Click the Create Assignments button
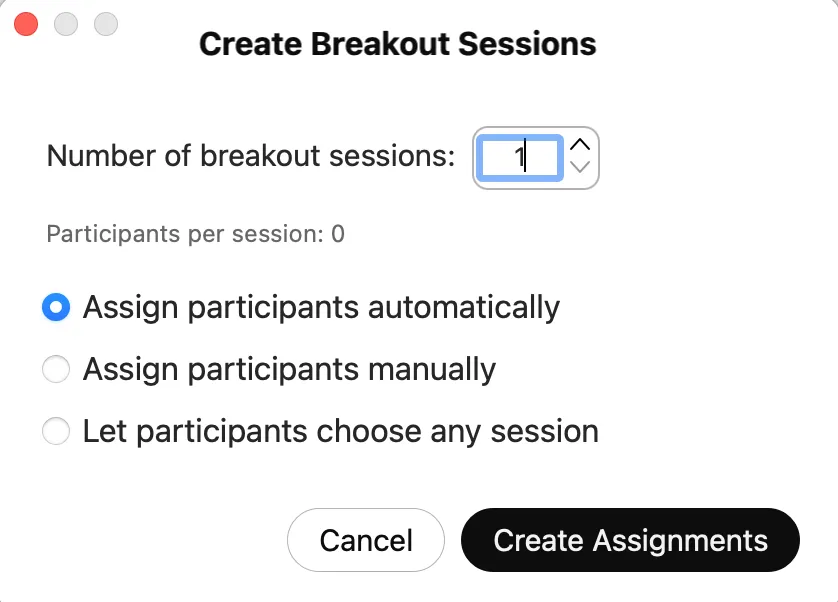 630,541
